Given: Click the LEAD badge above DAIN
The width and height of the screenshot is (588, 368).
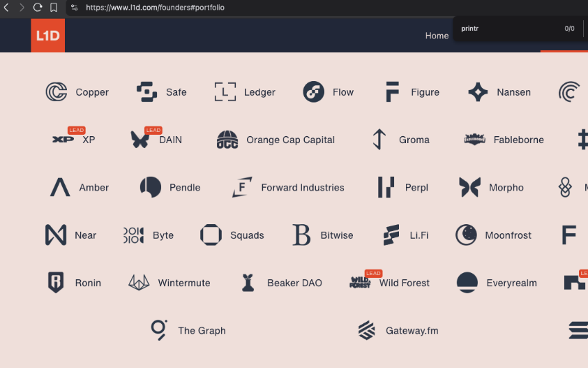Looking at the screenshot, I should click(x=153, y=130).
